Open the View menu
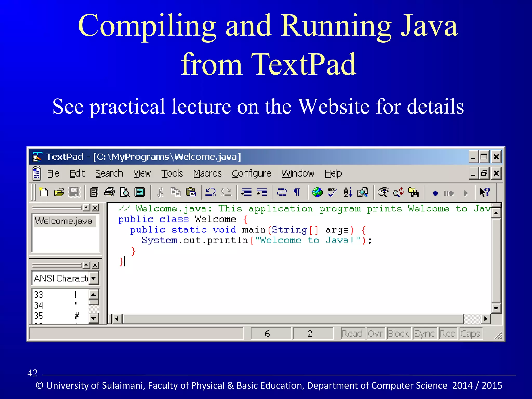Viewport: 532px width, 399px height. 142,173
